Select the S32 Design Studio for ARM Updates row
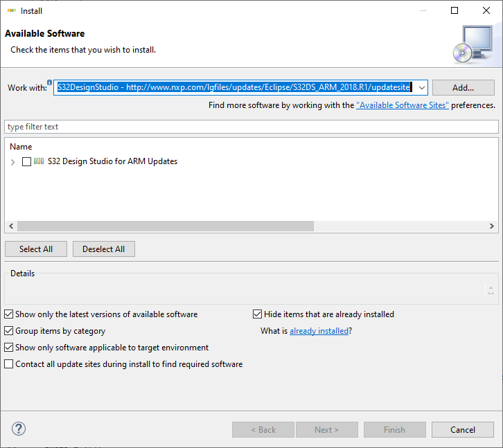Viewport: 503px width, 448px height. [x=112, y=161]
